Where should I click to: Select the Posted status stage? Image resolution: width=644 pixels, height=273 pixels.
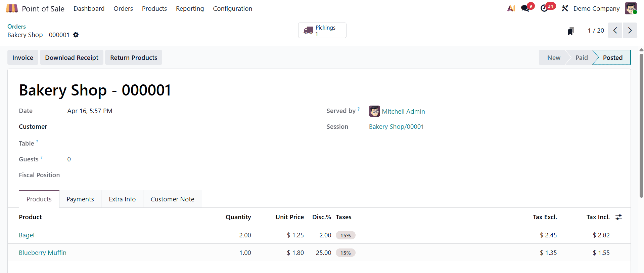coord(612,57)
